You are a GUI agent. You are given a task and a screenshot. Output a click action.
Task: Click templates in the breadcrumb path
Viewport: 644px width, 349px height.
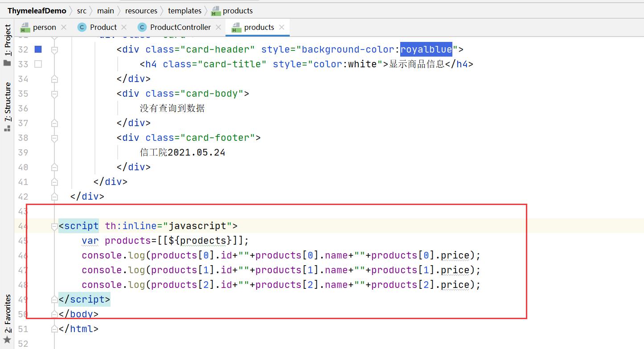pos(185,11)
